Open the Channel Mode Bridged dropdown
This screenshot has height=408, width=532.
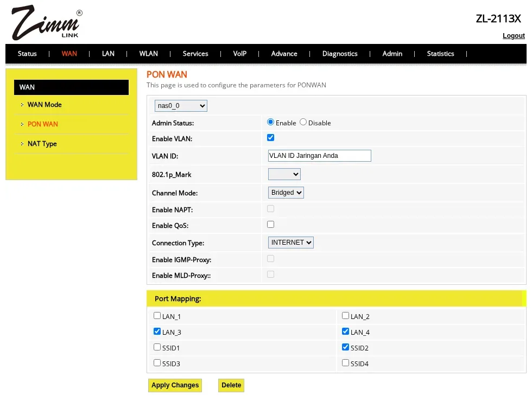point(286,193)
